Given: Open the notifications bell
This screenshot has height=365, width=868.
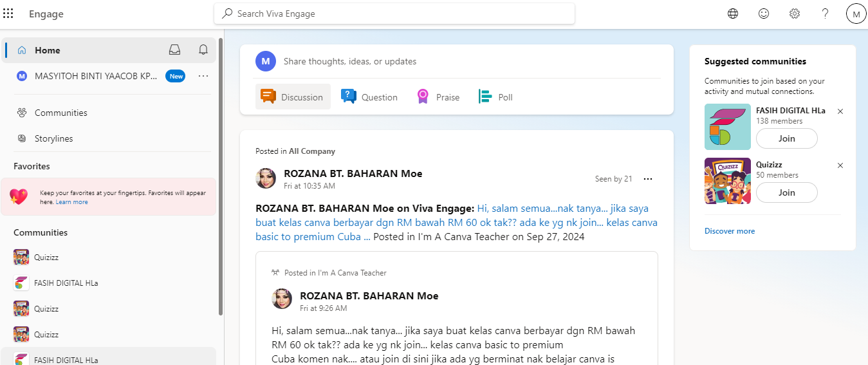Looking at the screenshot, I should pos(203,50).
